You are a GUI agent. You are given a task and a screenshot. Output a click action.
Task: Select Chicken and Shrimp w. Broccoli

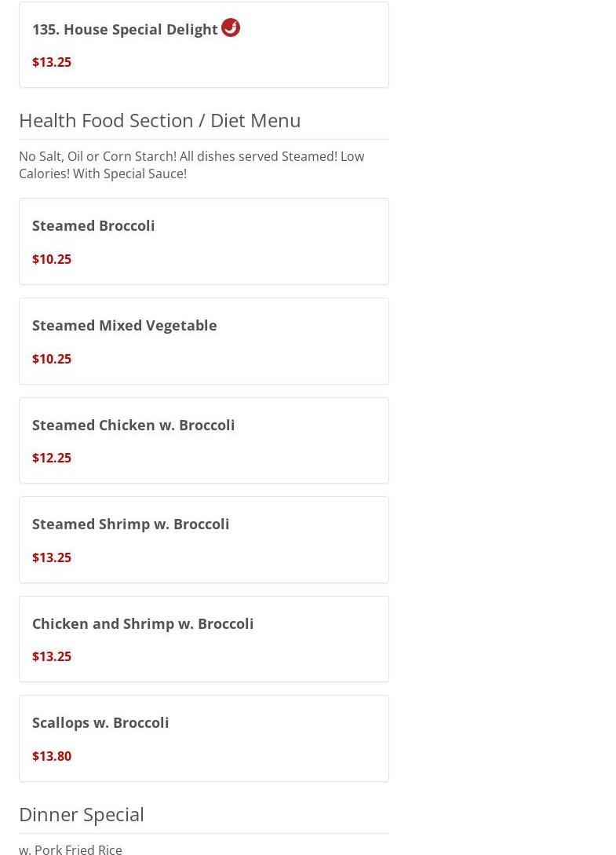click(143, 623)
